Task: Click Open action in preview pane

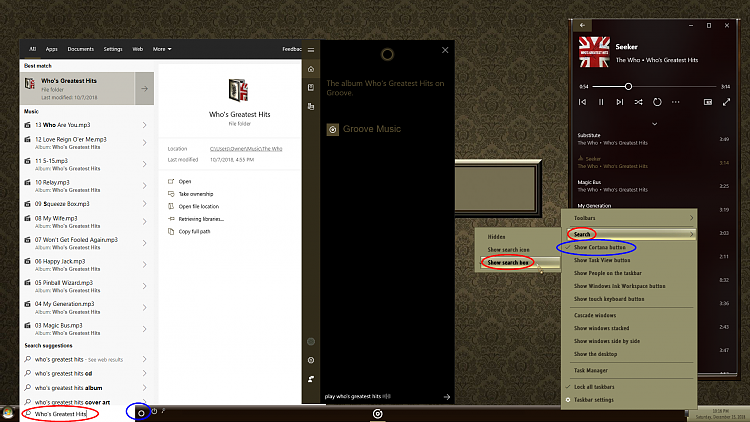Action: [185, 182]
